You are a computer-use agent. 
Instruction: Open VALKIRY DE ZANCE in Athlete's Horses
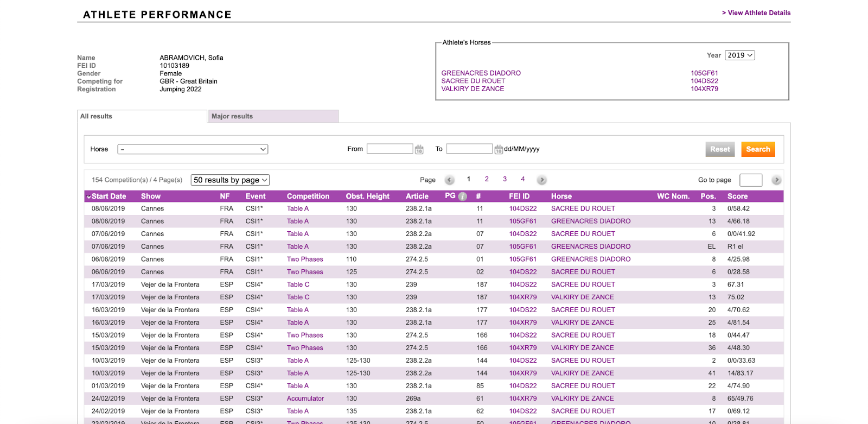473,89
